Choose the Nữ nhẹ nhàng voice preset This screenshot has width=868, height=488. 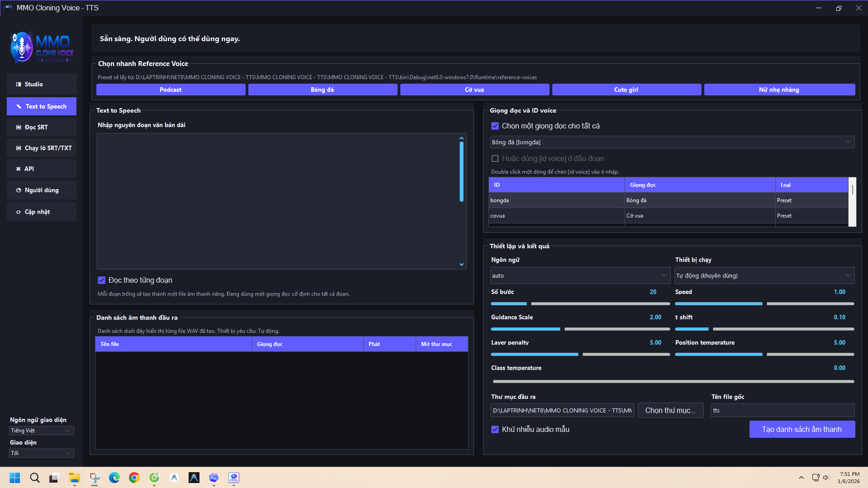click(x=779, y=90)
